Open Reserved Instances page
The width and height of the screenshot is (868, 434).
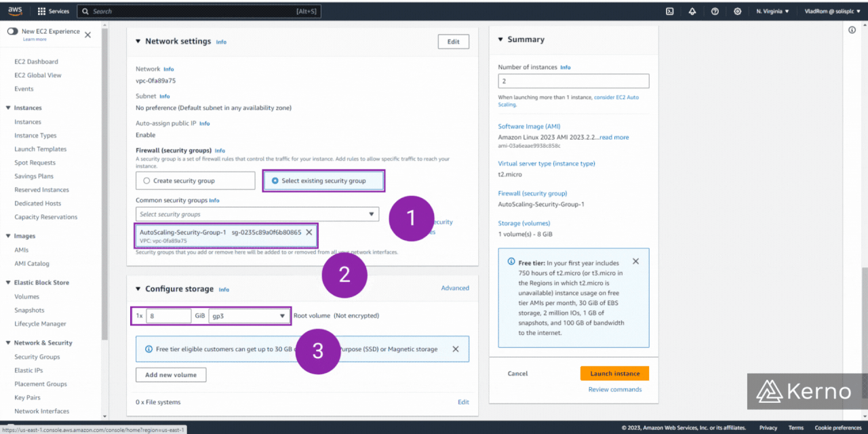(x=41, y=190)
